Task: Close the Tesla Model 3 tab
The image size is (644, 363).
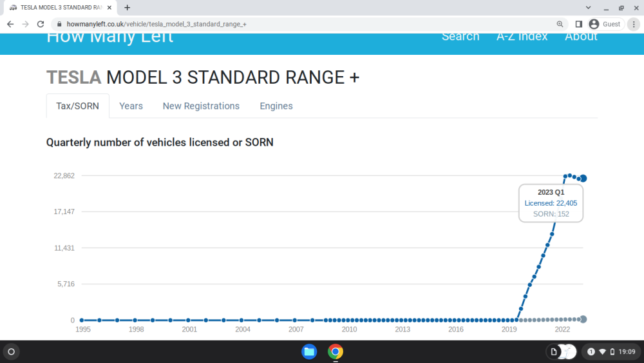Action: point(109,7)
